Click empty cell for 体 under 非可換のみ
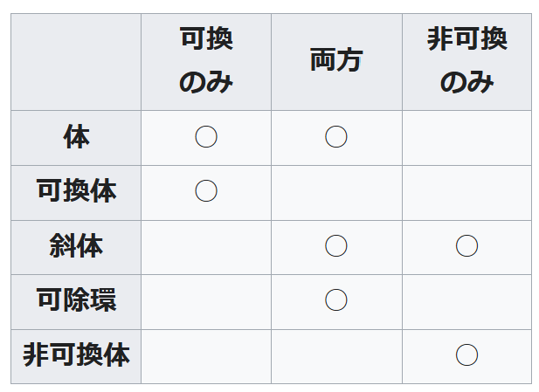This screenshot has width=539, height=392. [x=466, y=137]
